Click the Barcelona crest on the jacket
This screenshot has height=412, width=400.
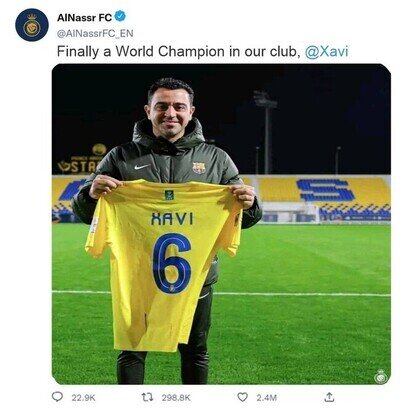pos(199,168)
